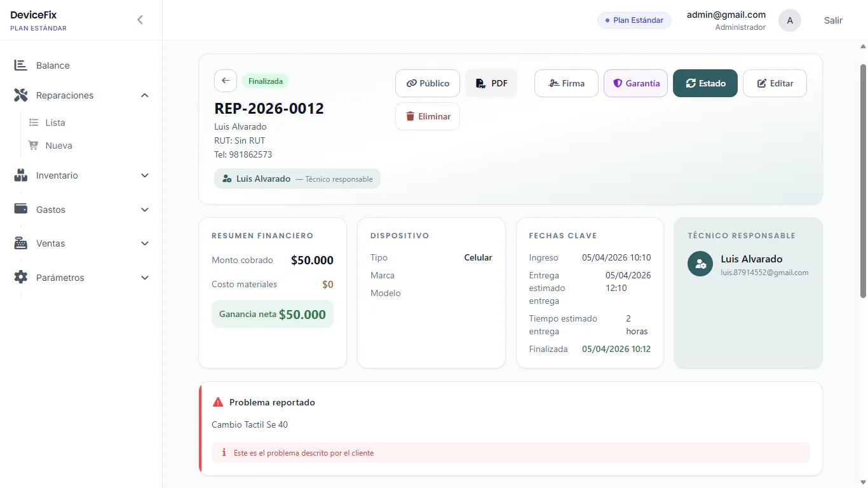
Task: Click the Inventario boxes icon
Action: [x=20, y=175]
